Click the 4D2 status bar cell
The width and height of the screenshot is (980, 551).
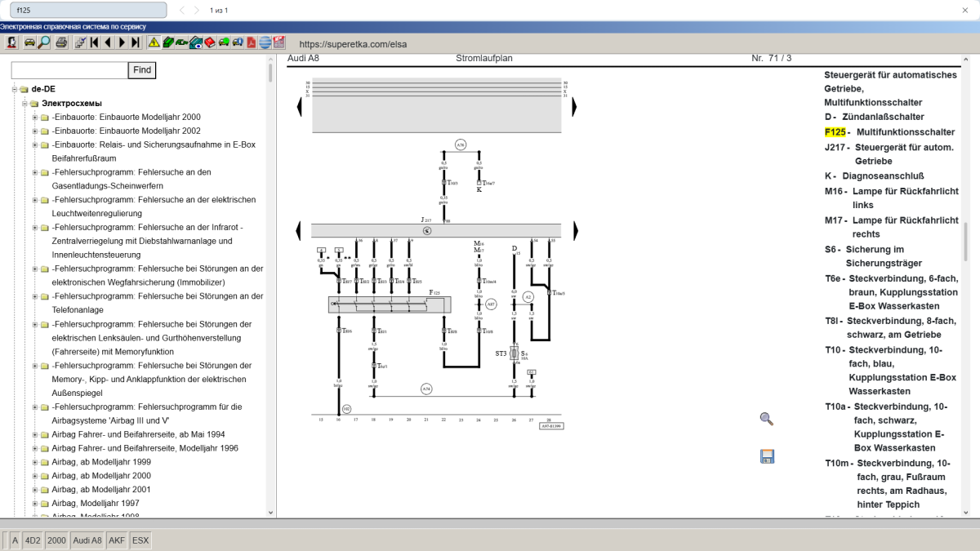pyautogui.click(x=33, y=540)
